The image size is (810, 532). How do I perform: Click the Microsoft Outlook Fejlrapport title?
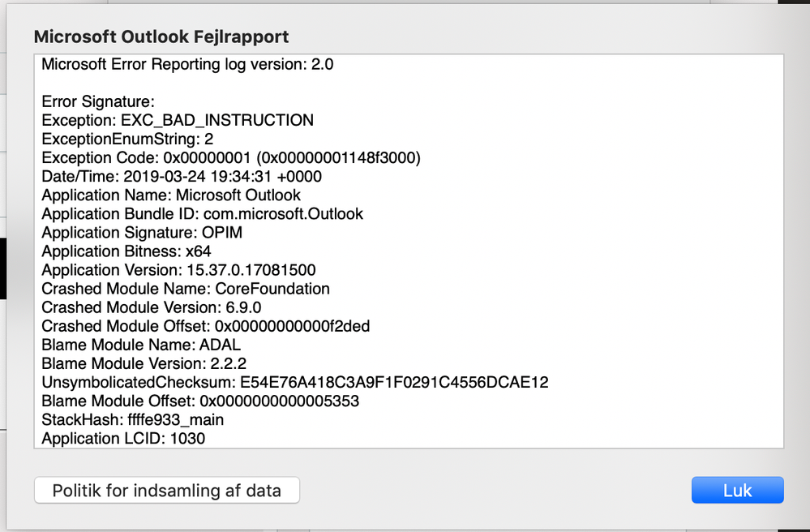click(x=161, y=36)
